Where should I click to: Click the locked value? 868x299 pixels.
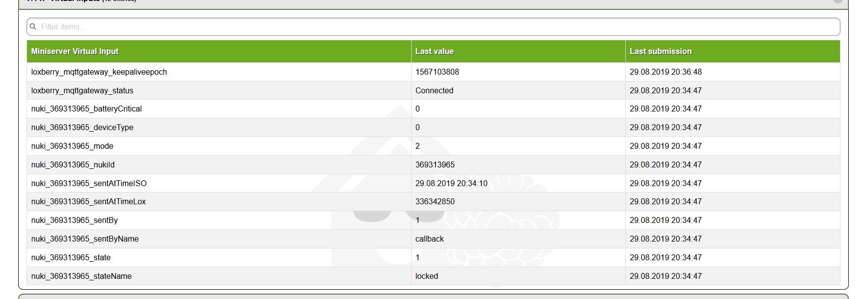coord(426,276)
